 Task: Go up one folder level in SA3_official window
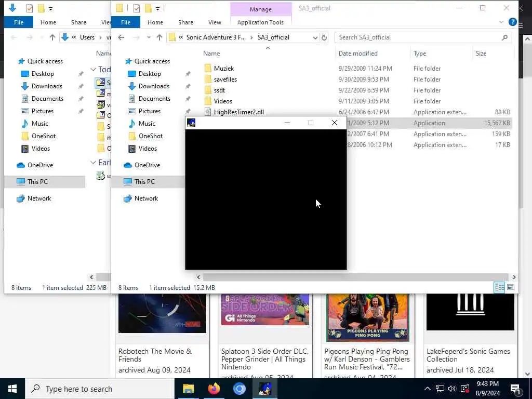pos(159,37)
